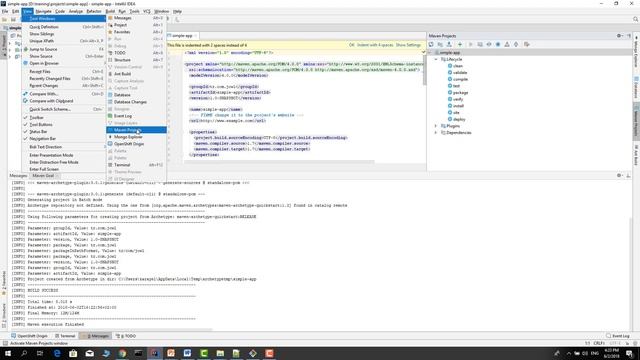Open Windows Start menu
This screenshot has width=640, height=360.
tap(8, 353)
